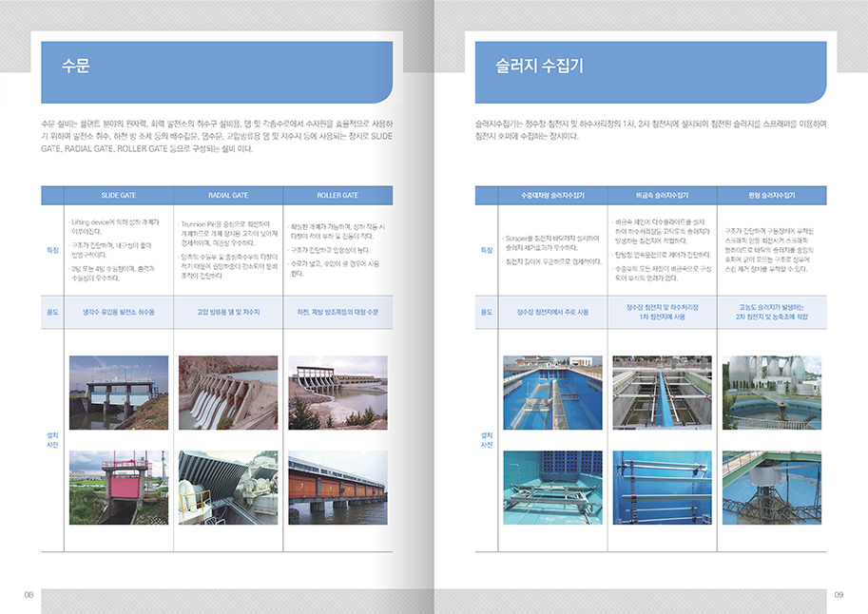The width and height of the screenshot is (868, 614).
Task: Select the RADIAL GATE column header
Action: 228,195
